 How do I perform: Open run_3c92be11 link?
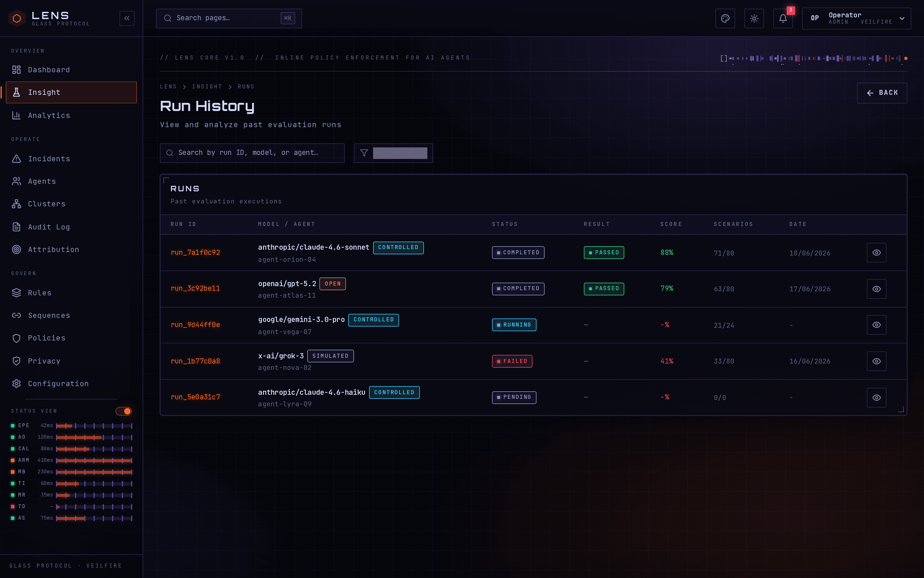(x=195, y=289)
